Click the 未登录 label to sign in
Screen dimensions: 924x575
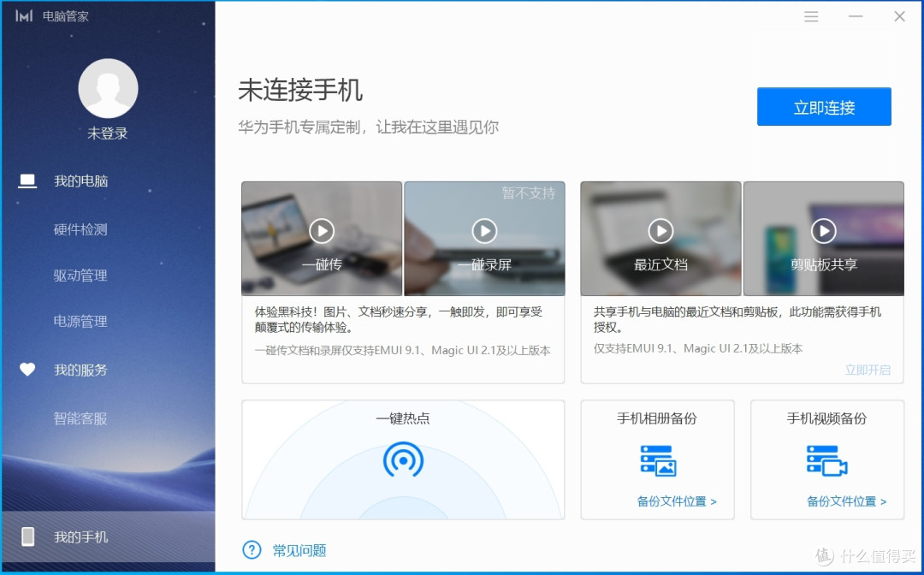[x=108, y=133]
